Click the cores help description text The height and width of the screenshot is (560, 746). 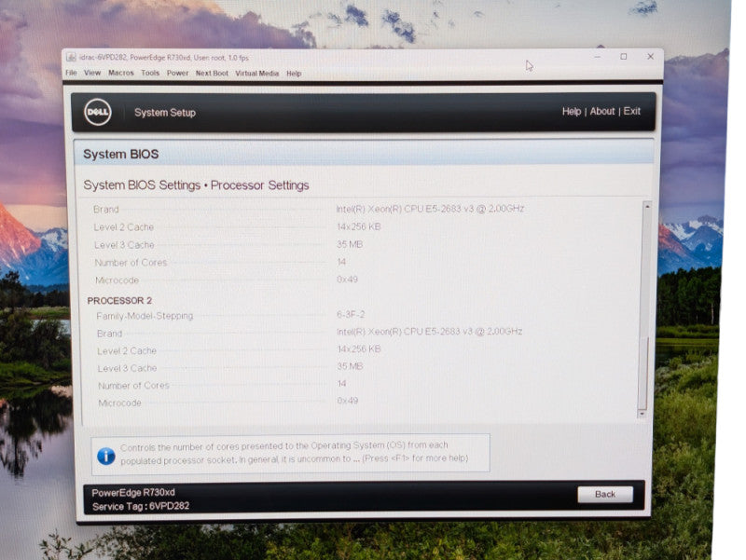pyautogui.click(x=294, y=453)
